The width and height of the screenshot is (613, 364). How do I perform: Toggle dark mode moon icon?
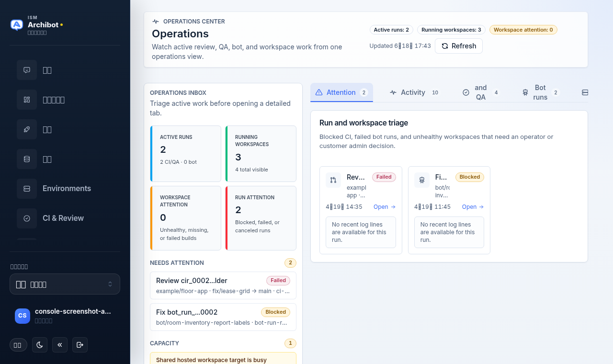click(x=40, y=345)
